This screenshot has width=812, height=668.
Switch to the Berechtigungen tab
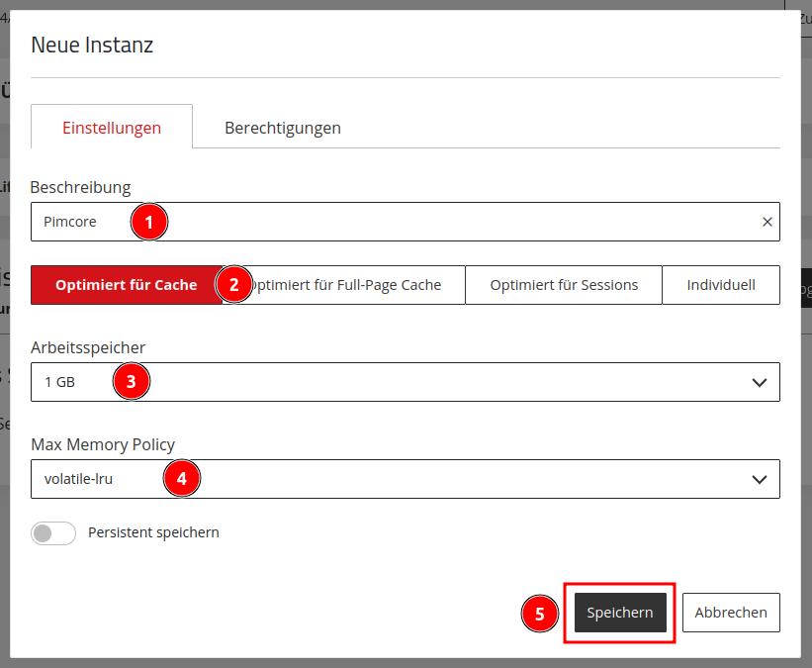(x=282, y=128)
